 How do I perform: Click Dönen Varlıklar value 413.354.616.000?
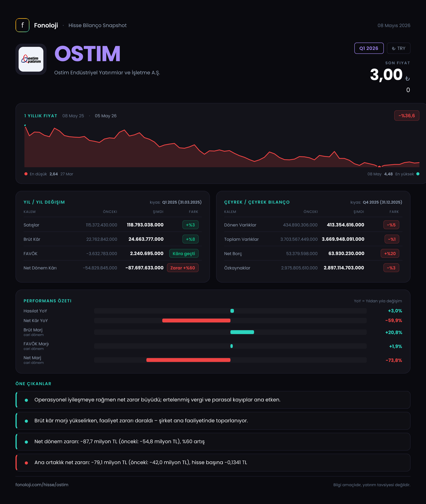tap(345, 225)
